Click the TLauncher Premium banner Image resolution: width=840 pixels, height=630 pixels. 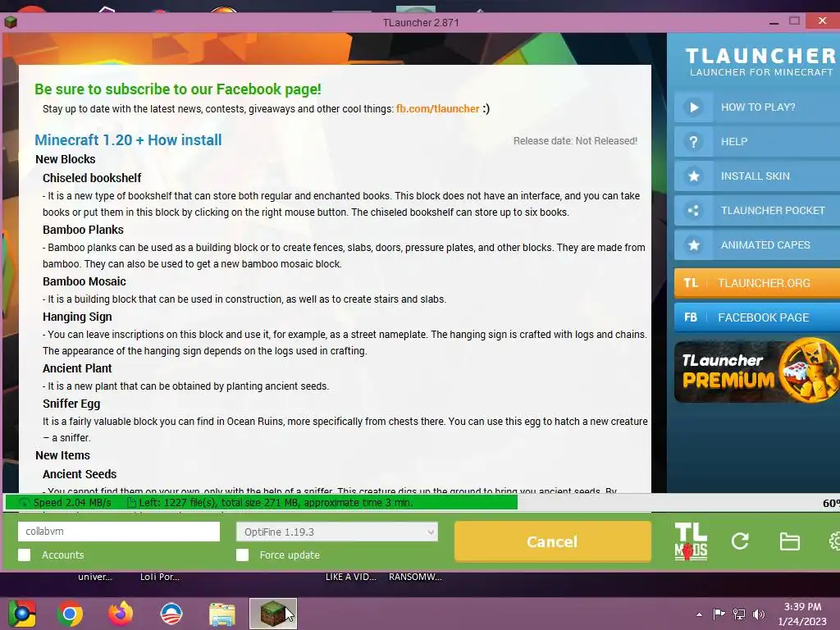[x=757, y=371]
